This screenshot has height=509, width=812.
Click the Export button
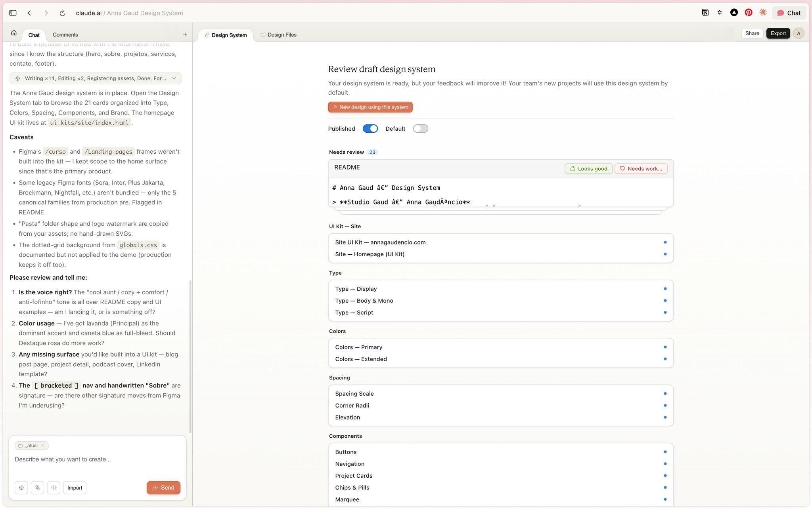pos(778,34)
